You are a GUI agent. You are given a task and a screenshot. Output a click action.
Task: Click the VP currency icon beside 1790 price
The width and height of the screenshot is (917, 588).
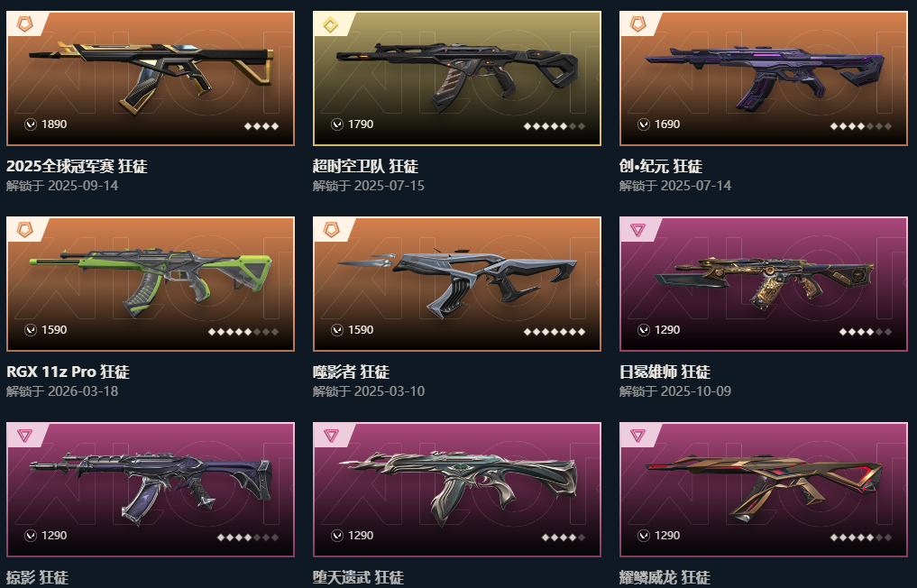(337, 124)
